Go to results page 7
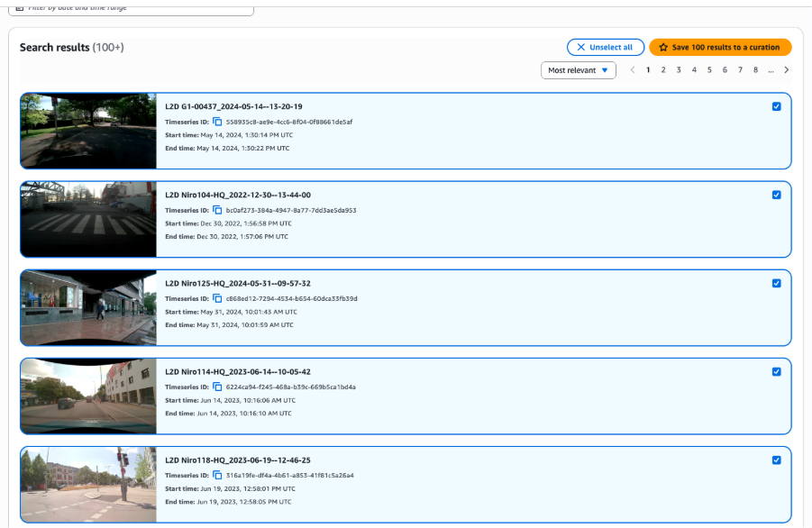This screenshot has height=528, width=812. pyautogui.click(x=740, y=70)
